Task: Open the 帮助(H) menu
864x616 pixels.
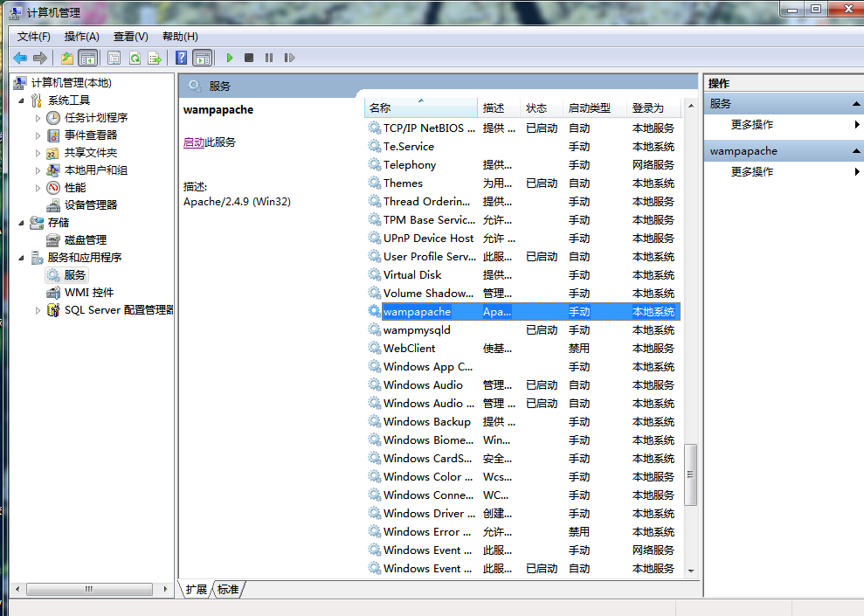Action: point(180,37)
